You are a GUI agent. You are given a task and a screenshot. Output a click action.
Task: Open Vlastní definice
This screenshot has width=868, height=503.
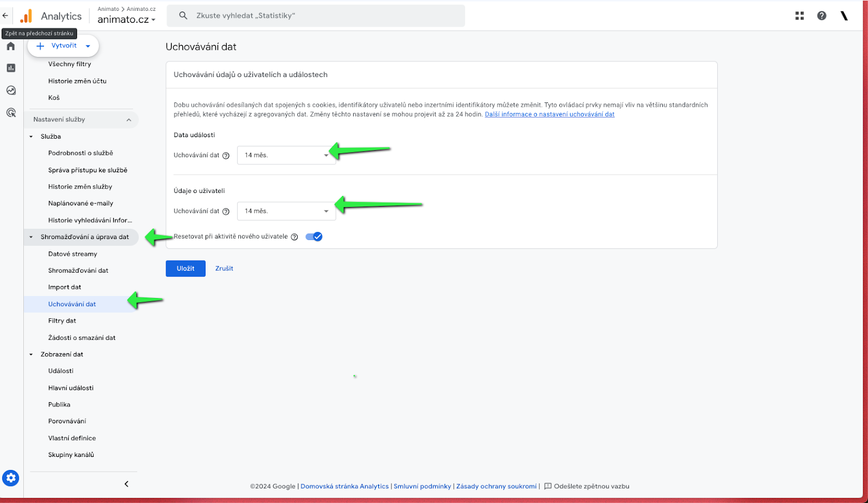click(72, 438)
